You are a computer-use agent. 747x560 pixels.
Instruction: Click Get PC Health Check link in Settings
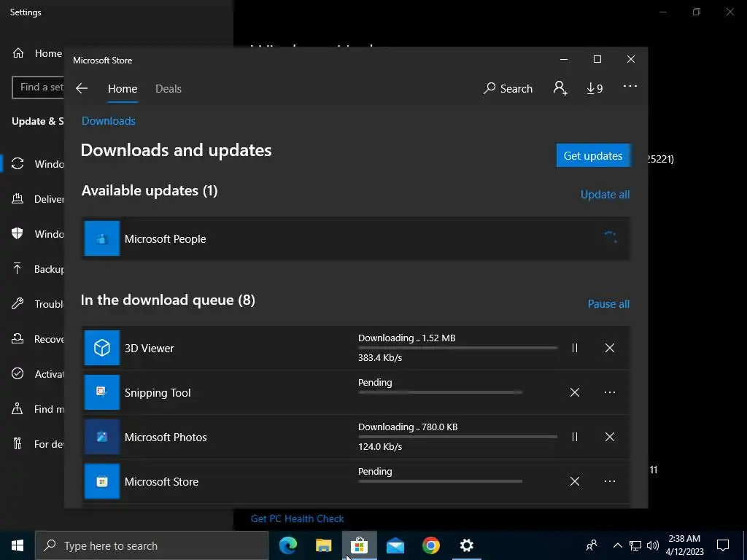(298, 518)
